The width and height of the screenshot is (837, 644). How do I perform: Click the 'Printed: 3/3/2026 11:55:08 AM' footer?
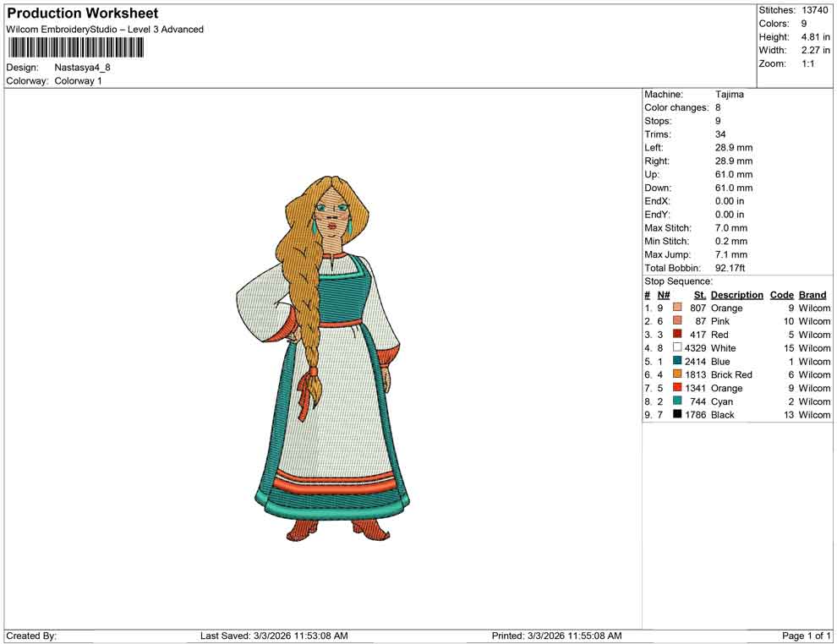tap(556, 636)
